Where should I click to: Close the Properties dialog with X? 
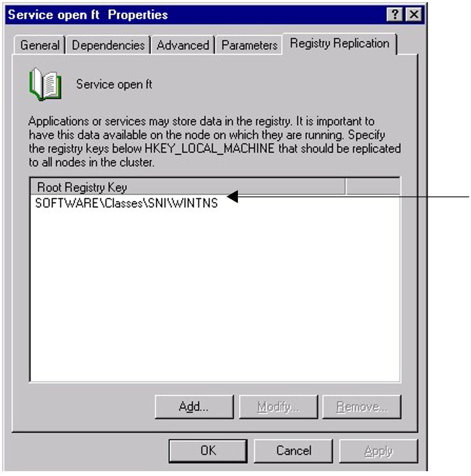[413, 14]
